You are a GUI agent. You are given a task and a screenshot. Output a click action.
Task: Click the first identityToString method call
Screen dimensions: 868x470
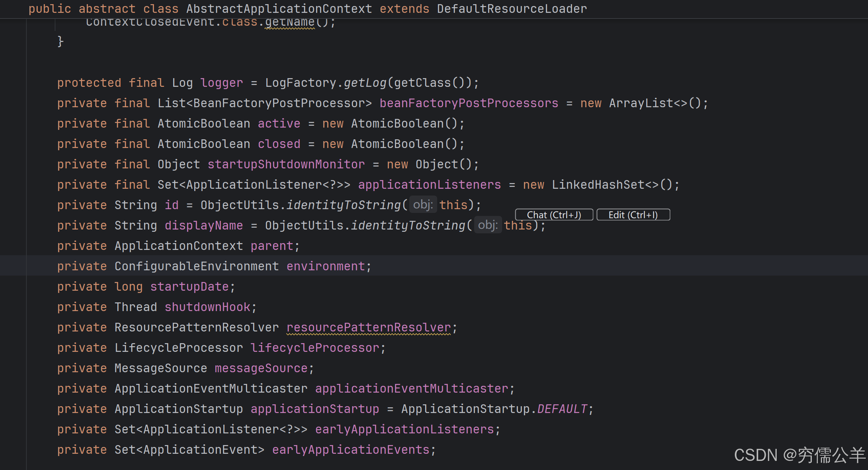click(x=343, y=205)
